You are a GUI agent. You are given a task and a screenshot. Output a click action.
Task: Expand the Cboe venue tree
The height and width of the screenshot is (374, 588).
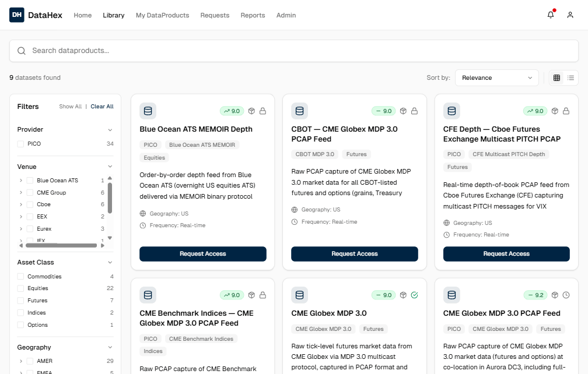pyautogui.click(x=20, y=204)
